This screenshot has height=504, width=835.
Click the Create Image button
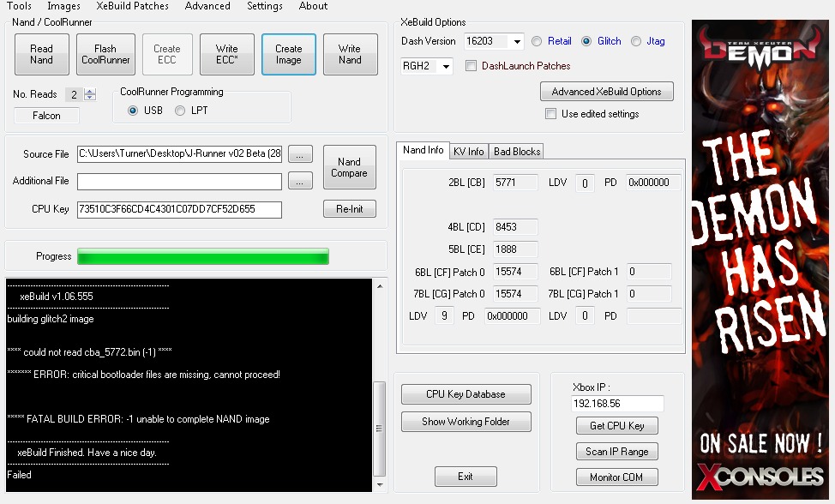point(289,54)
